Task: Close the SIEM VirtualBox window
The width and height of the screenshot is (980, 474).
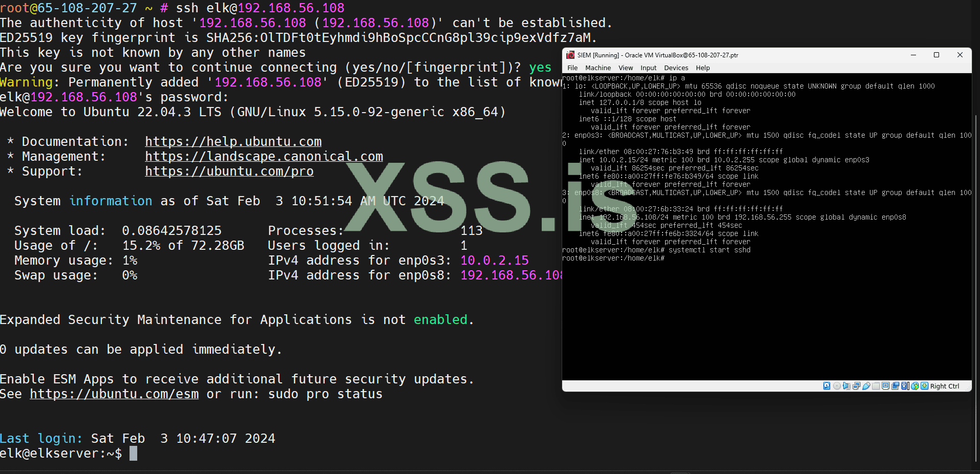Action: click(960, 55)
